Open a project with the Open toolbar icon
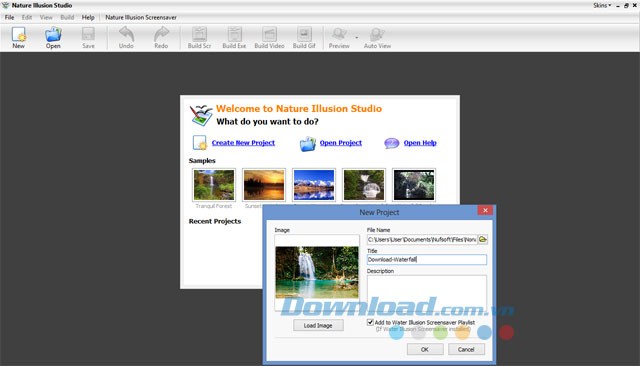Viewport: 640px width, 366px height. point(53,34)
